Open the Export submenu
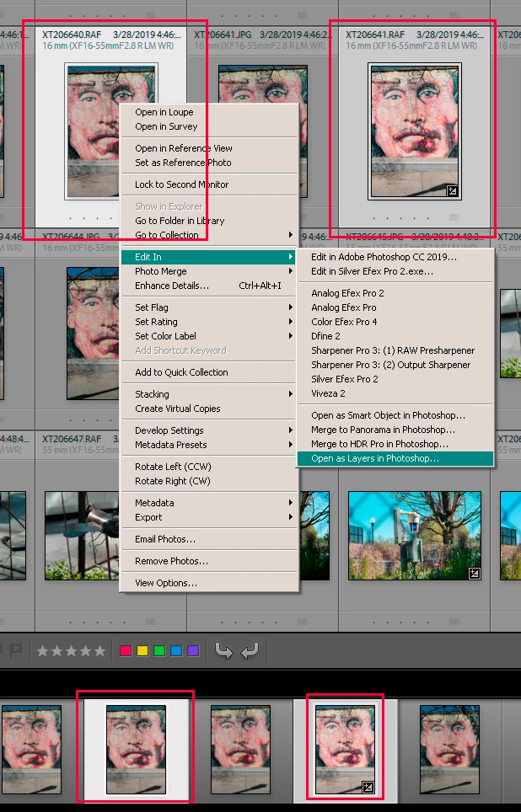521x812 pixels. pos(209,517)
